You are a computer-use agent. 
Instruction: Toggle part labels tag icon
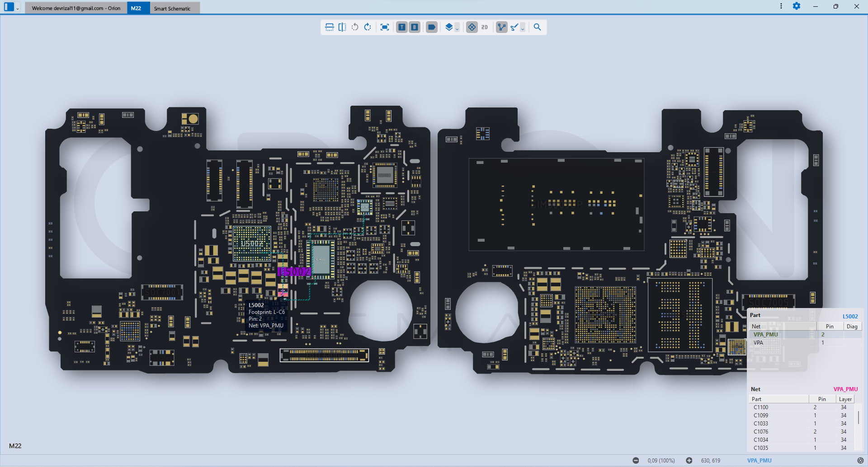(432, 27)
